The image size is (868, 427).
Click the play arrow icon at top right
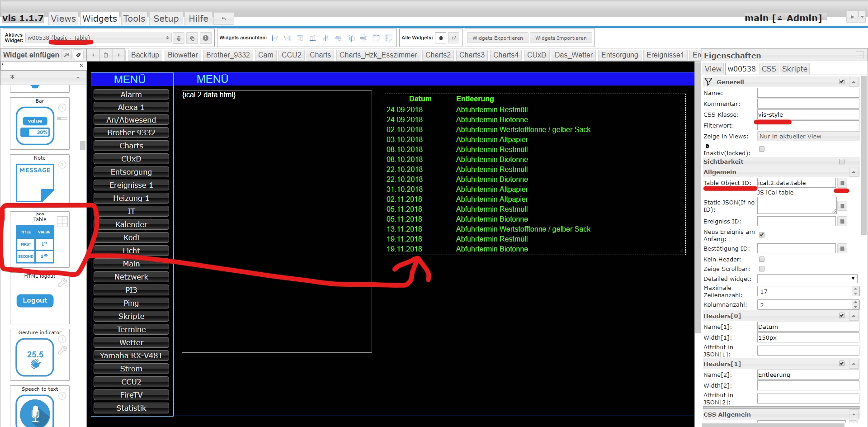coord(852,17)
